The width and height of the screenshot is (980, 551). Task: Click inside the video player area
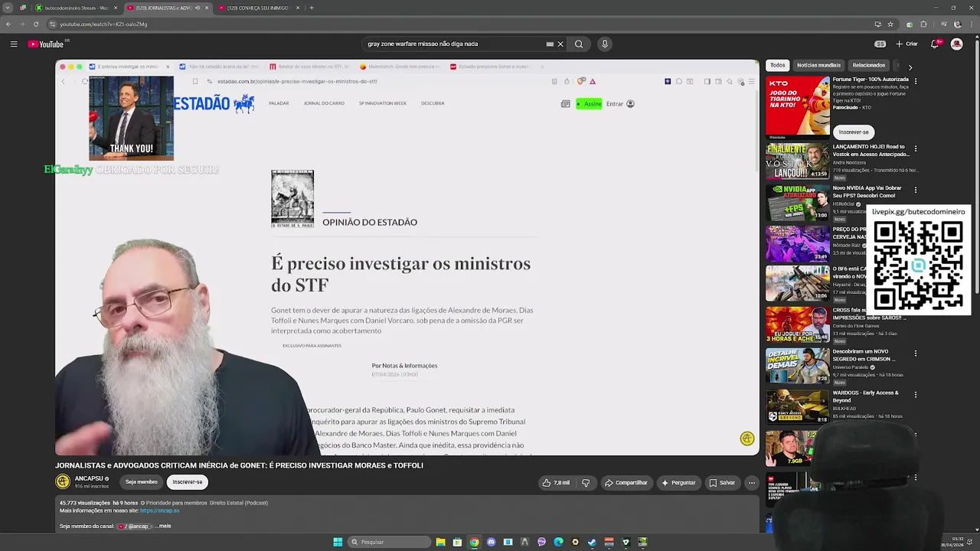[x=407, y=258]
